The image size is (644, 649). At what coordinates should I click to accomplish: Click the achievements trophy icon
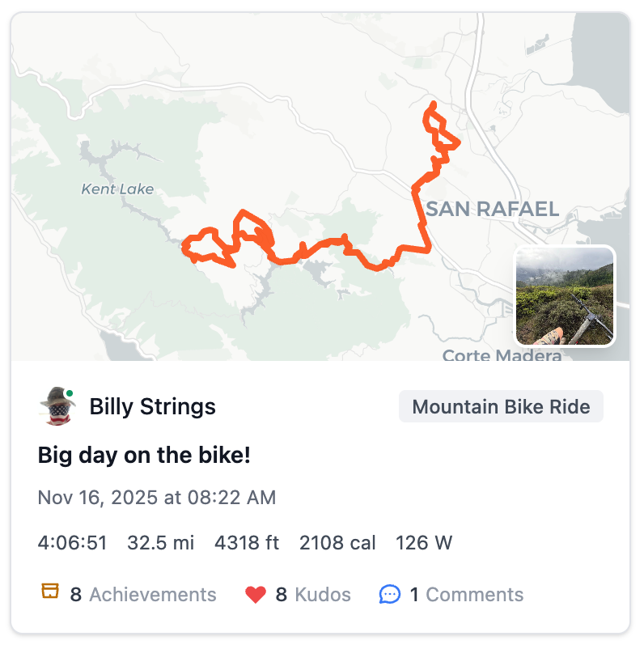pos(50,594)
